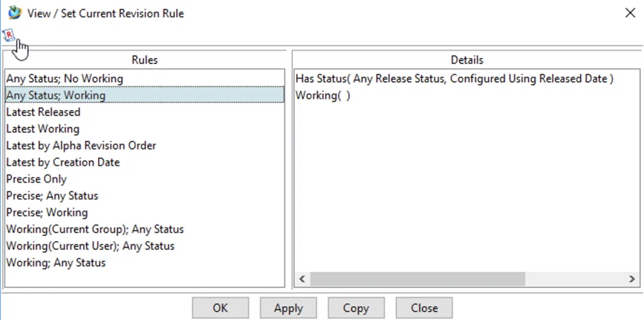Click the Copy button

(356, 308)
